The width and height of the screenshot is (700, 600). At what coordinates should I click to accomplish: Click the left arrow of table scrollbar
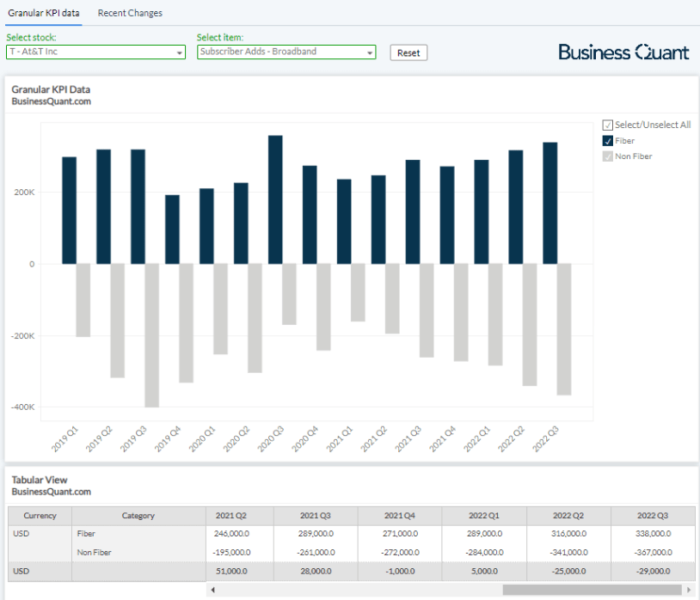coord(213,590)
